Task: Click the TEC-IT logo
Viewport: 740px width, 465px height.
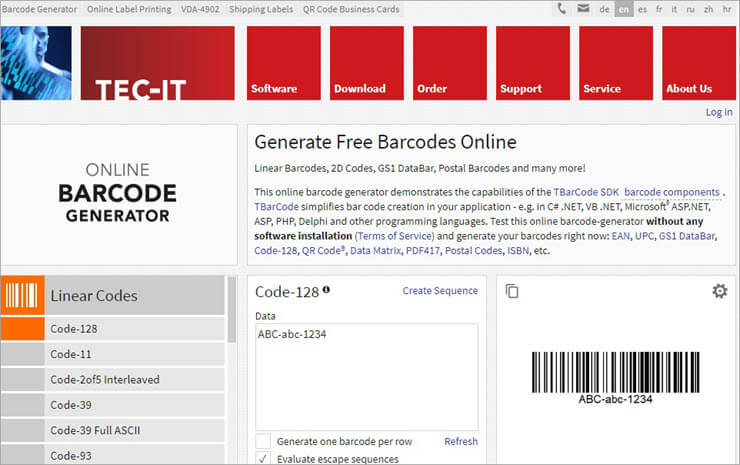Action: click(157, 63)
